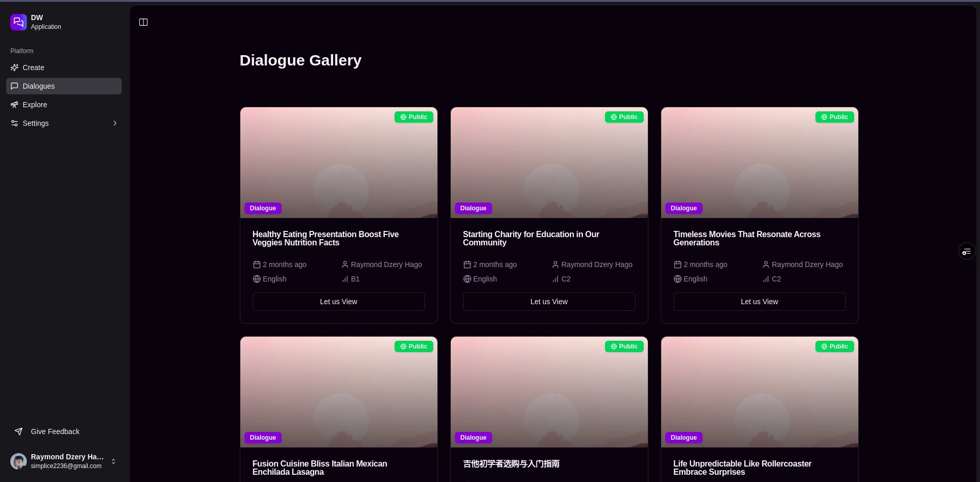The width and height of the screenshot is (980, 482).
Task: Click Public badge on Life Unpredictable card
Action: tap(835, 346)
